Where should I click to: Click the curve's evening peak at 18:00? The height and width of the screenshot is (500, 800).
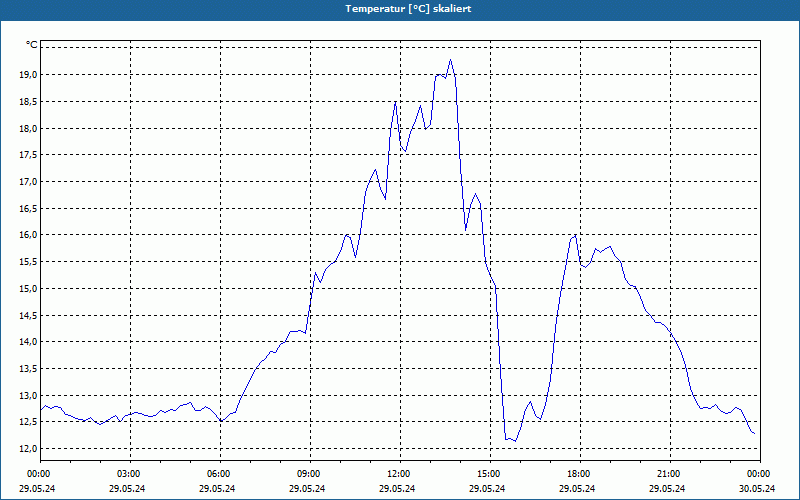pyautogui.click(x=575, y=235)
